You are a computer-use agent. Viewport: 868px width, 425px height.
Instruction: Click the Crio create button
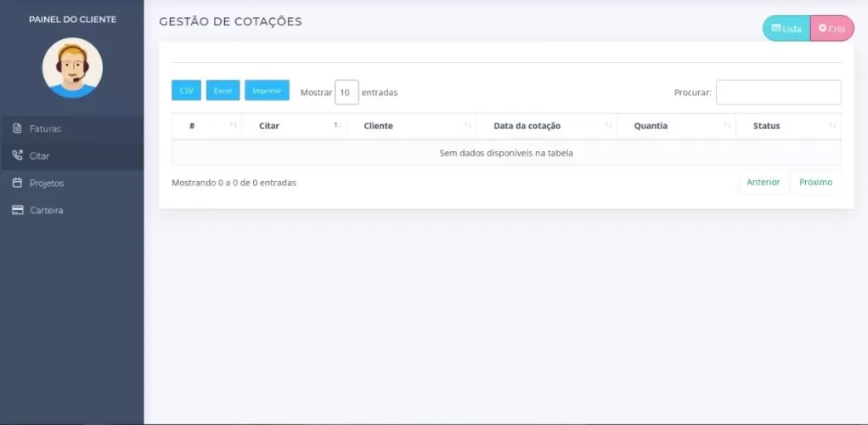point(831,28)
